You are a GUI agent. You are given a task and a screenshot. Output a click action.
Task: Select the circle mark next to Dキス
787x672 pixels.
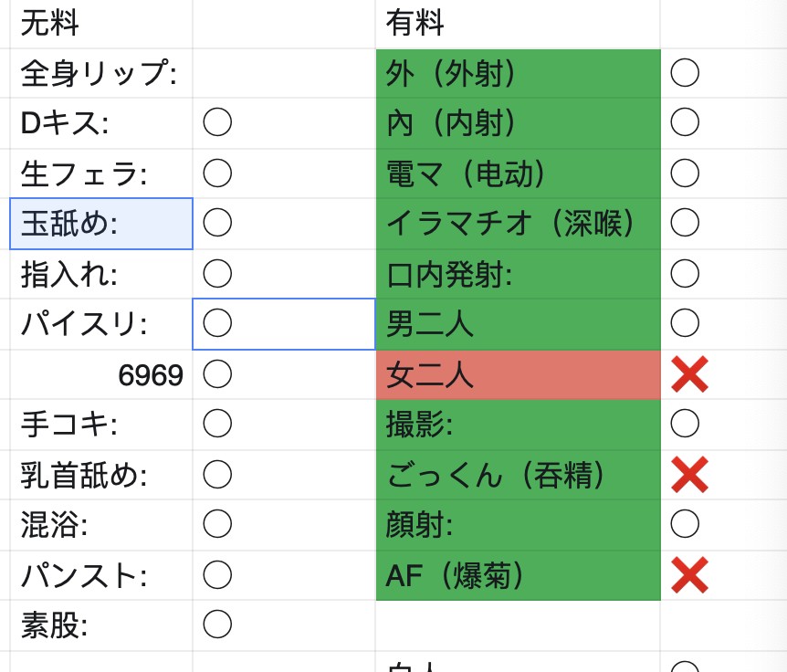tap(217, 122)
